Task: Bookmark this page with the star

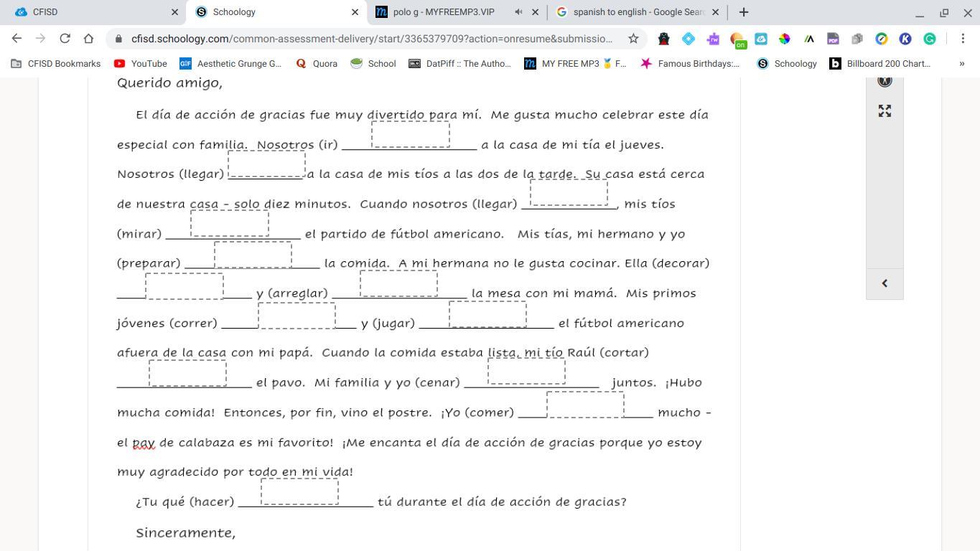Action: tap(633, 39)
